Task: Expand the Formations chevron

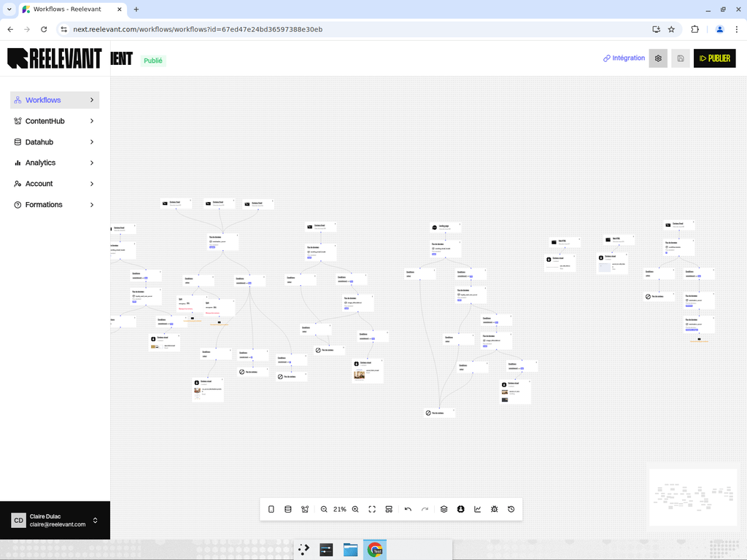Action: (92, 205)
